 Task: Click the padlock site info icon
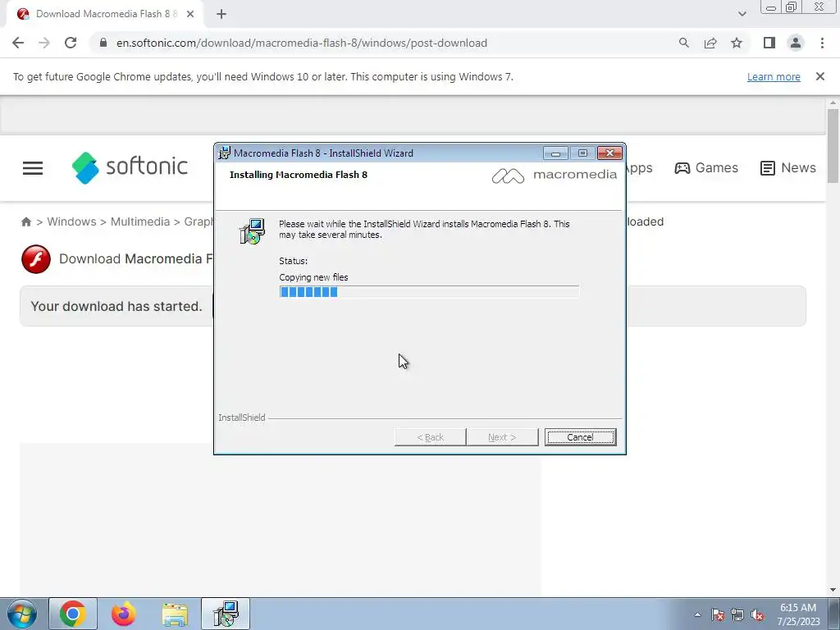(103, 43)
